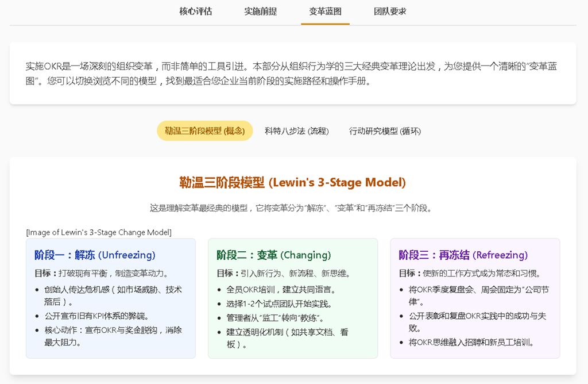Image resolution: width=588 pixels, height=384 pixels.
Task: Click the 将OKR思维融入招聘和新员工培训 bullet
Action: pos(471,343)
